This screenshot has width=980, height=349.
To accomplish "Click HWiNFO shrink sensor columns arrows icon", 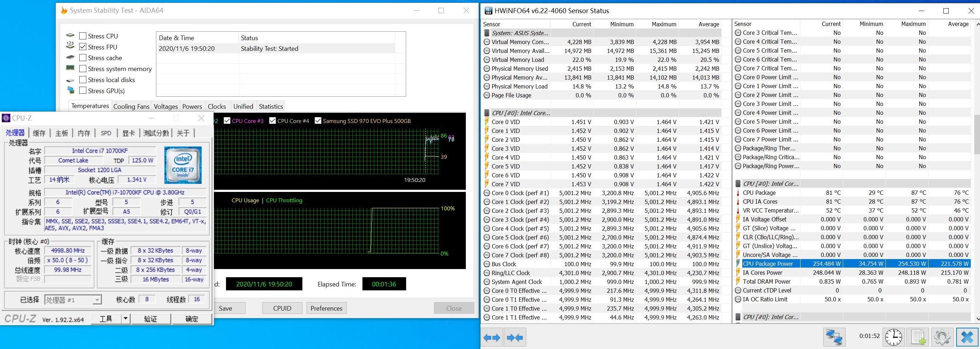I will (515, 337).
